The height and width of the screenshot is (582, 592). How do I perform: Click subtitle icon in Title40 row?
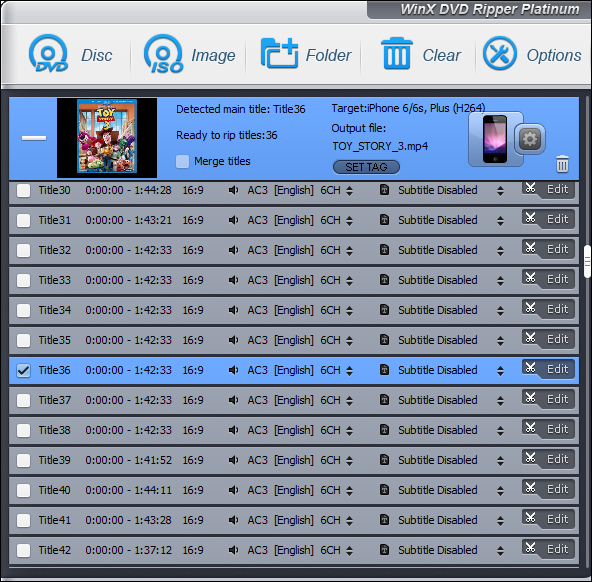click(384, 490)
